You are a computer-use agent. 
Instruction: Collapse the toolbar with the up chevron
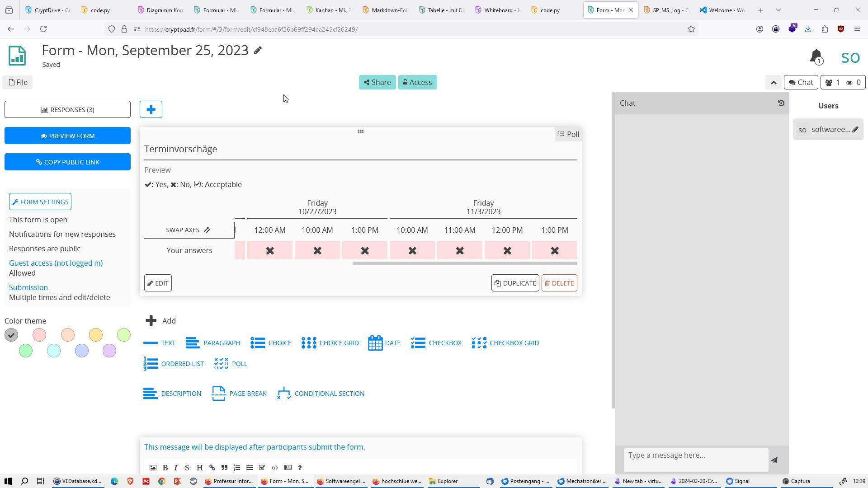[774, 82]
